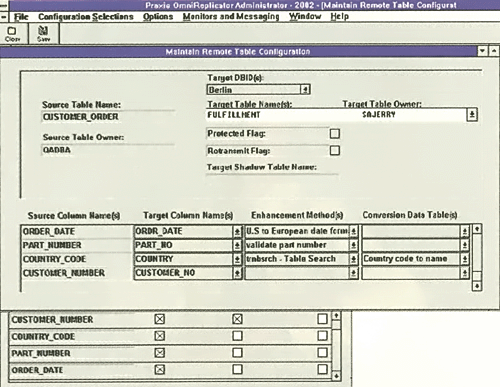This screenshot has width=500, height=387.
Task: Click COUNTRY_CODE row in background window
Action: [170, 336]
